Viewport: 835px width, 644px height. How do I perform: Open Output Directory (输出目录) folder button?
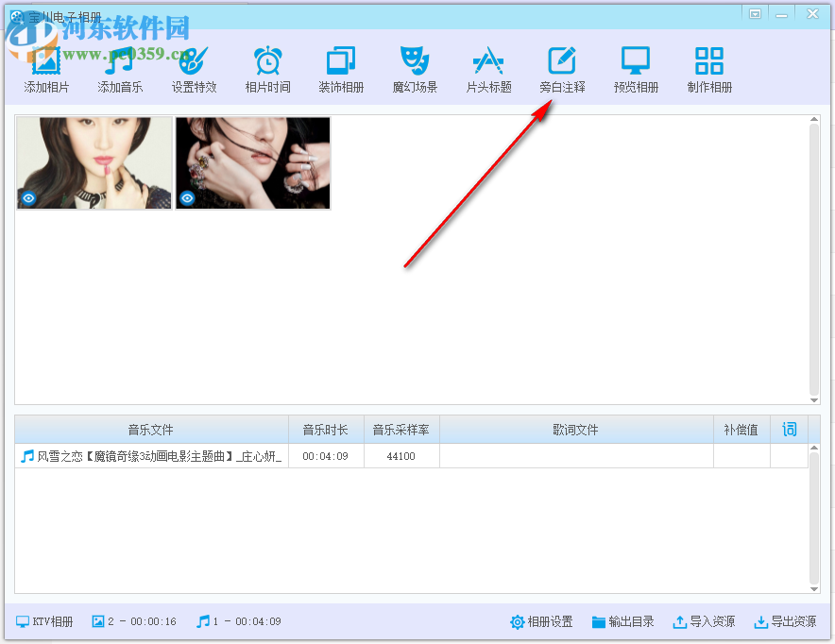(623, 621)
